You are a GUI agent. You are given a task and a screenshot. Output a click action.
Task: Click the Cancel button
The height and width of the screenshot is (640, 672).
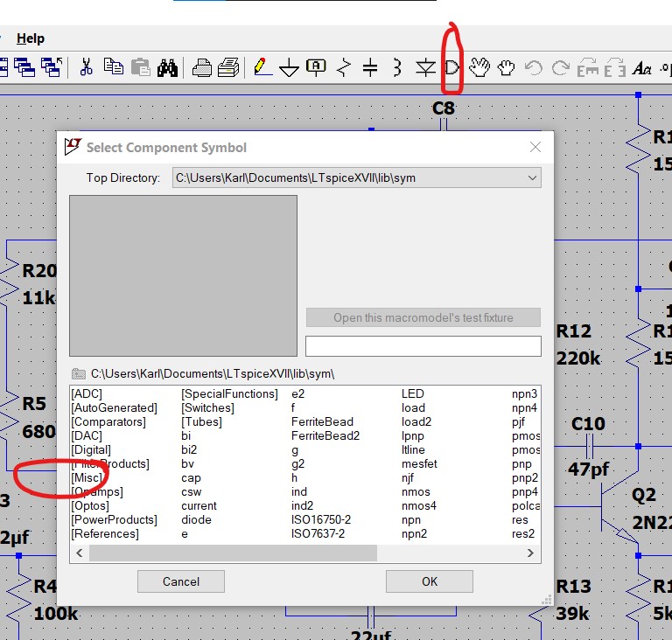(181, 581)
